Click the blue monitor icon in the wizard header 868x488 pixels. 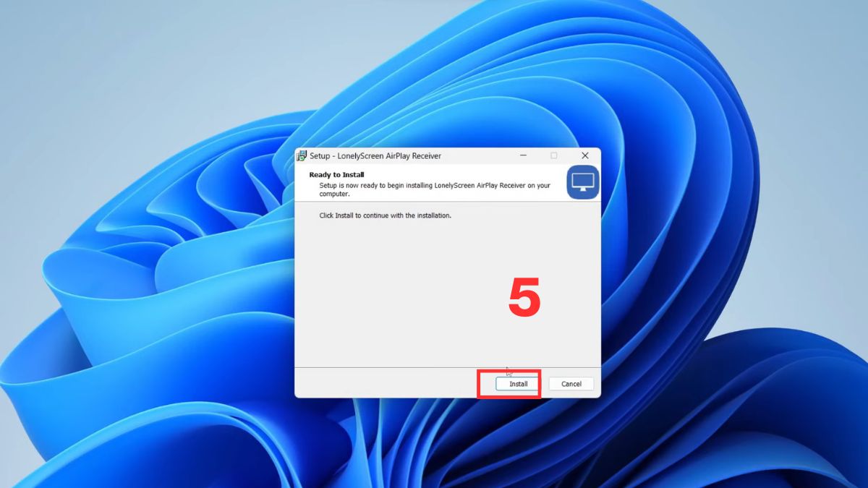(582, 181)
